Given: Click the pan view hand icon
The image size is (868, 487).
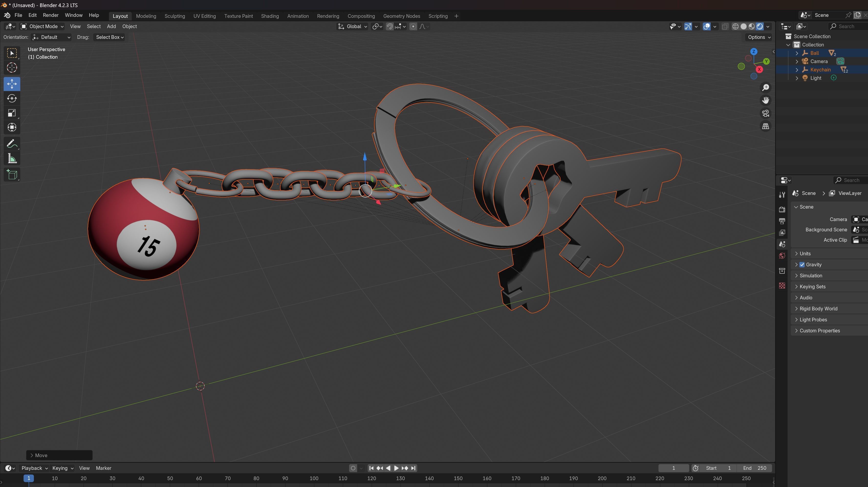Looking at the screenshot, I should pos(766,101).
